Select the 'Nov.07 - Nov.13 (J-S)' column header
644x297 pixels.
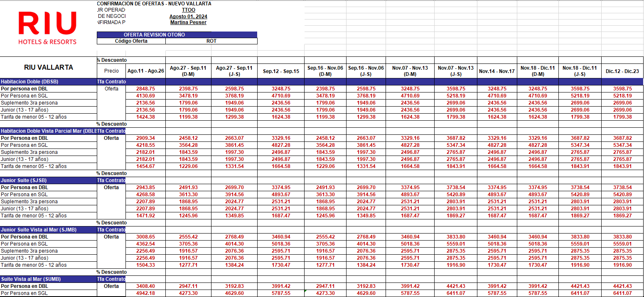click(x=456, y=71)
